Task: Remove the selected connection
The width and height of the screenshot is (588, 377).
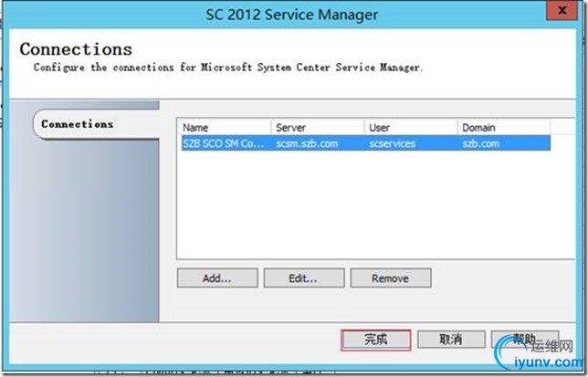Action: pos(391,278)
